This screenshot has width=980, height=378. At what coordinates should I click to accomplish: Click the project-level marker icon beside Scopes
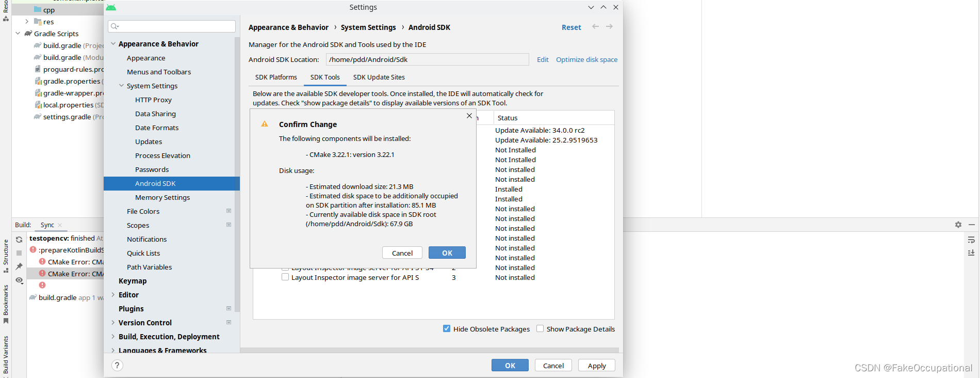click(228, 225)
